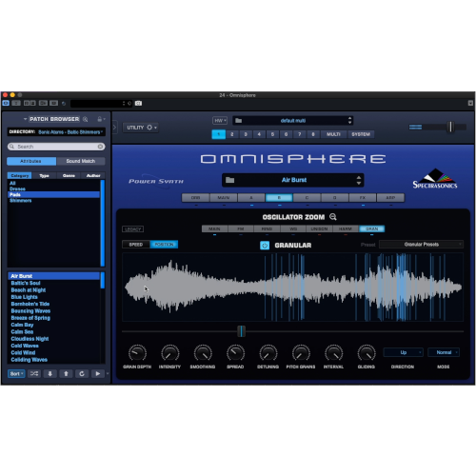Click the first blue icon in host toolbar
Screen dimensions: 476x476
point(6,104)
